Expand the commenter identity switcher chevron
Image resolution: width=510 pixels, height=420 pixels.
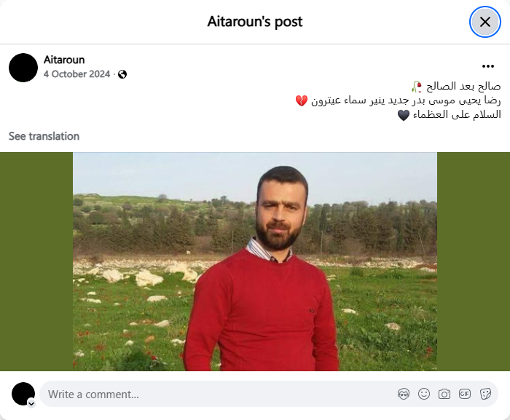coord(31,404)
